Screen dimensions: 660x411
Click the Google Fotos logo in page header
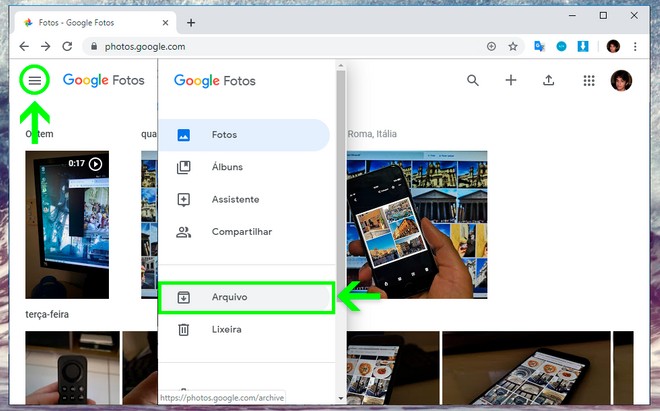click(x=104, y=80)
